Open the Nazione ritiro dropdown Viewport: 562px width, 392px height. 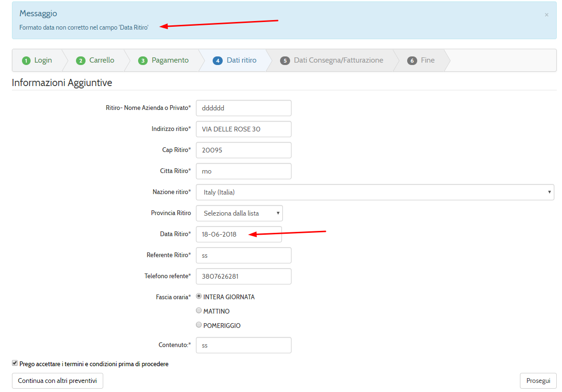pos(375,192)
